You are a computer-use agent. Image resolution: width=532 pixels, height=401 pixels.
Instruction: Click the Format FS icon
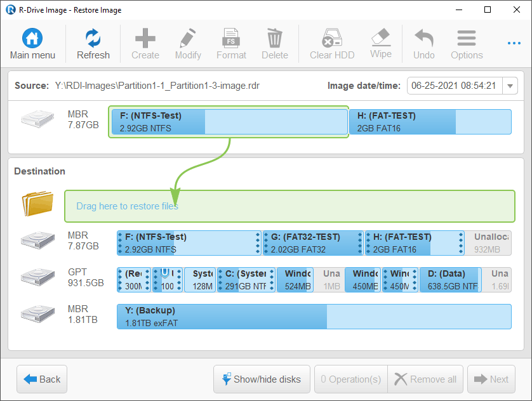[x=231, y=39]
